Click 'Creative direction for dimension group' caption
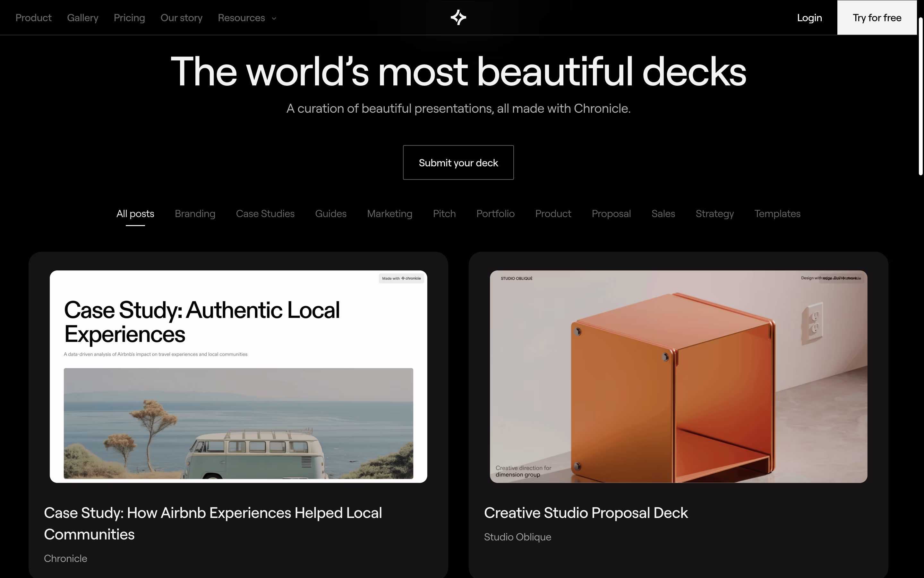Screen dimensions: 924x578 point(524,471)
